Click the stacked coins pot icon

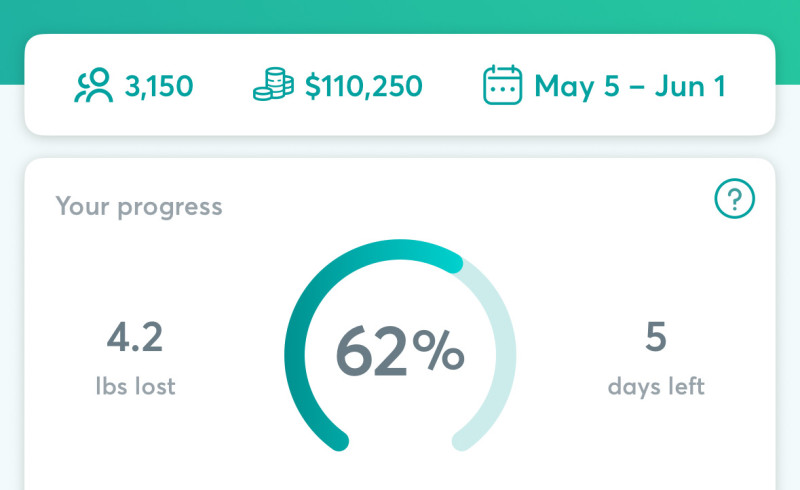coord(273,84)
